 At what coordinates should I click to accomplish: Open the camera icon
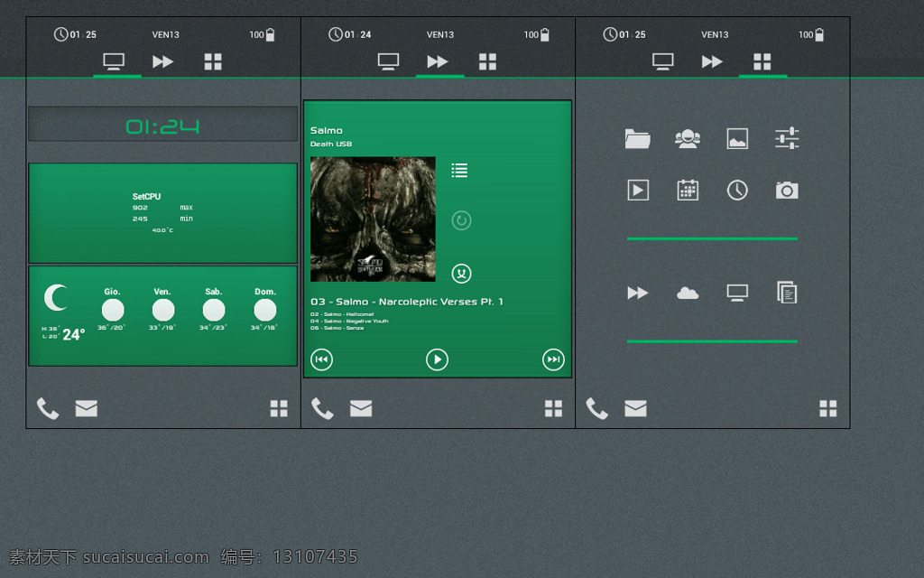tap(787, 190)
